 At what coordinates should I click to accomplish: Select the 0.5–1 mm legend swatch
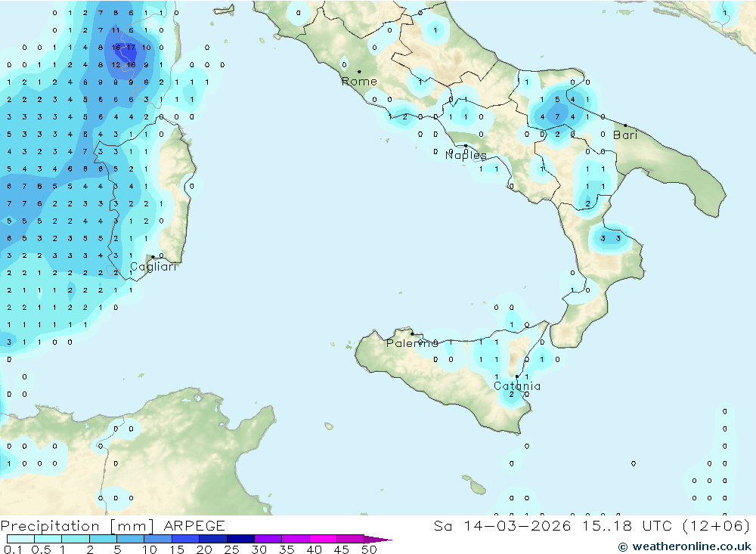[x=48, y=539]
